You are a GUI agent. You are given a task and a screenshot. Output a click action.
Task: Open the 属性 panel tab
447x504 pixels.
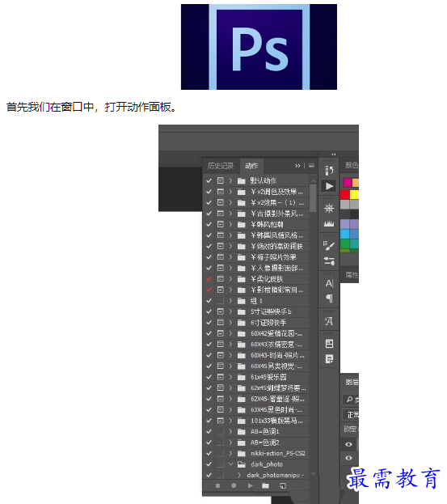click(x=352, y=275)
